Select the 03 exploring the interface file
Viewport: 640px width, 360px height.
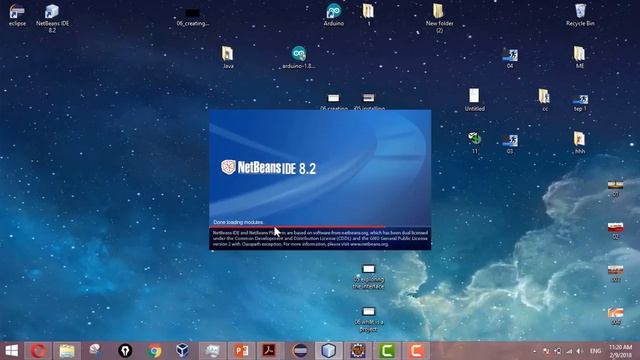(368, 277)
